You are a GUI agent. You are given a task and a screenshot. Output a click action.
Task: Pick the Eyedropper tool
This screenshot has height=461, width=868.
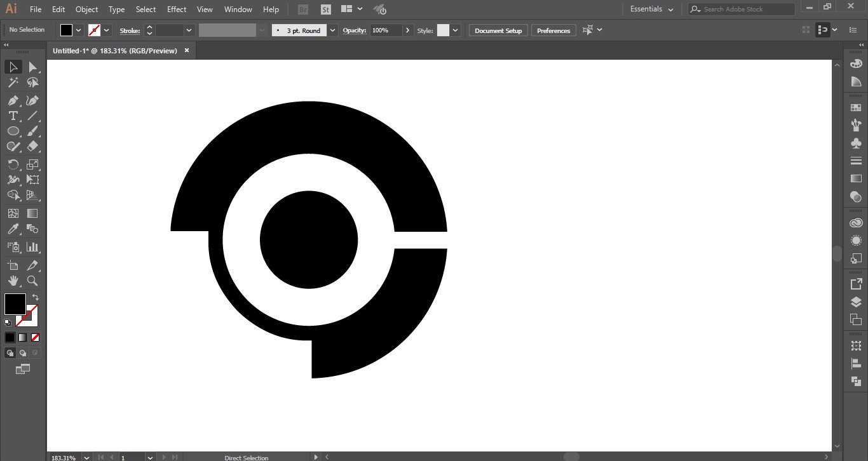pos(13,229)
